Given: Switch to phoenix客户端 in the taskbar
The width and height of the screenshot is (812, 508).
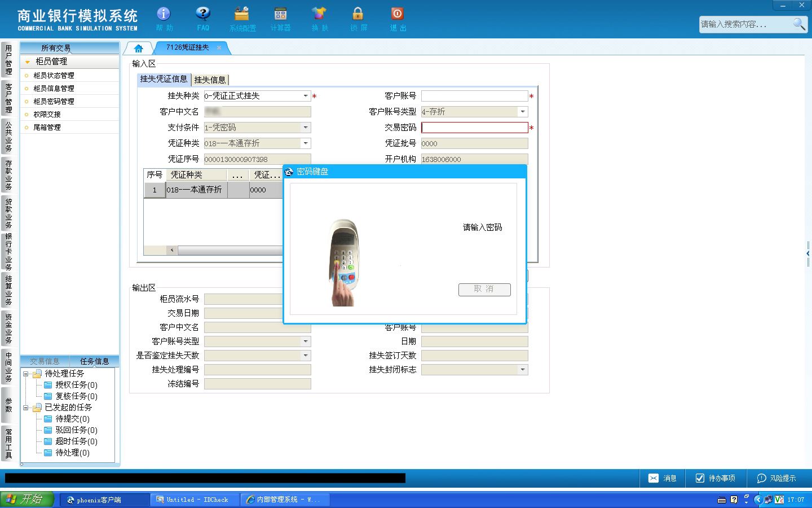Looking at the screenshot, I should coord(105,500).
